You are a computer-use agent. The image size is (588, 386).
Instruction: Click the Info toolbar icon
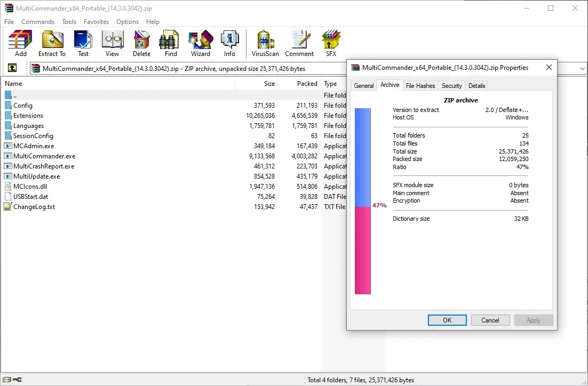[x=229, y=43]
